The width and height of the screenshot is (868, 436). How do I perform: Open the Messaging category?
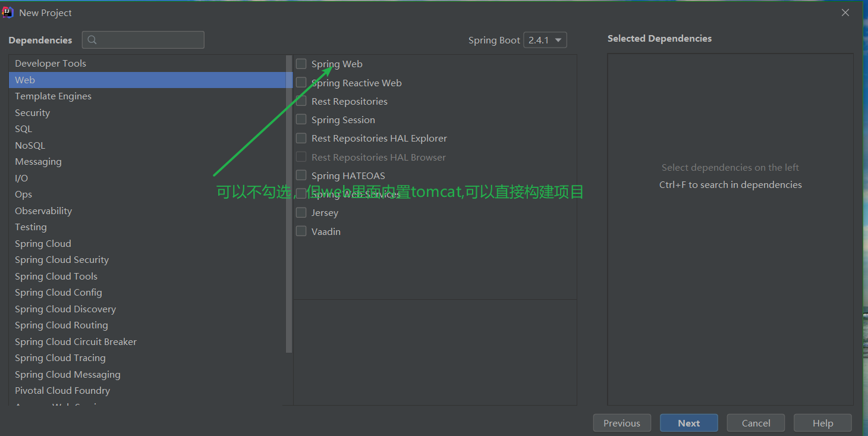coord(147,162)
